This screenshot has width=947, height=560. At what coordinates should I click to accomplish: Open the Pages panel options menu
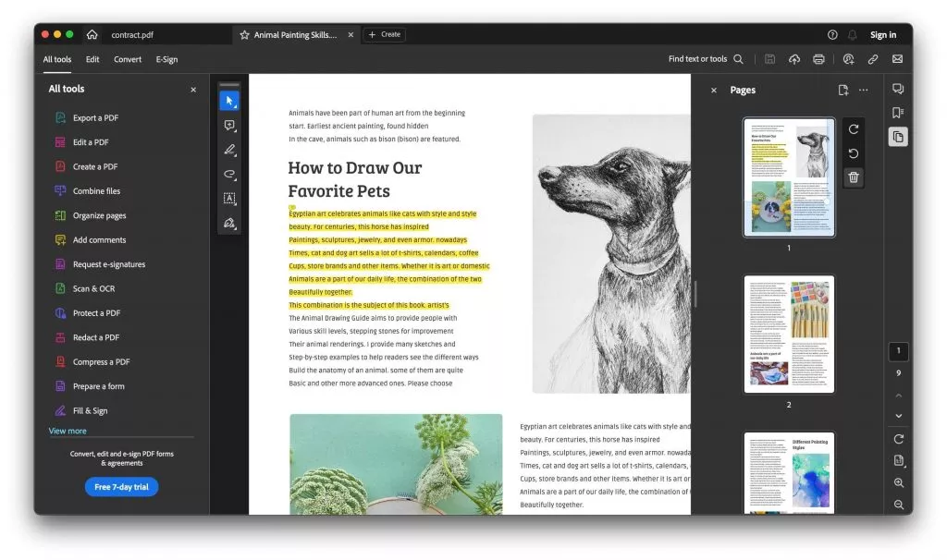(864, 89)
